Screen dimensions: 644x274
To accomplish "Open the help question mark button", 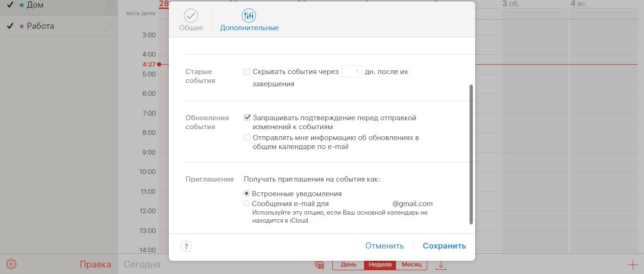I will click(186, 246).
